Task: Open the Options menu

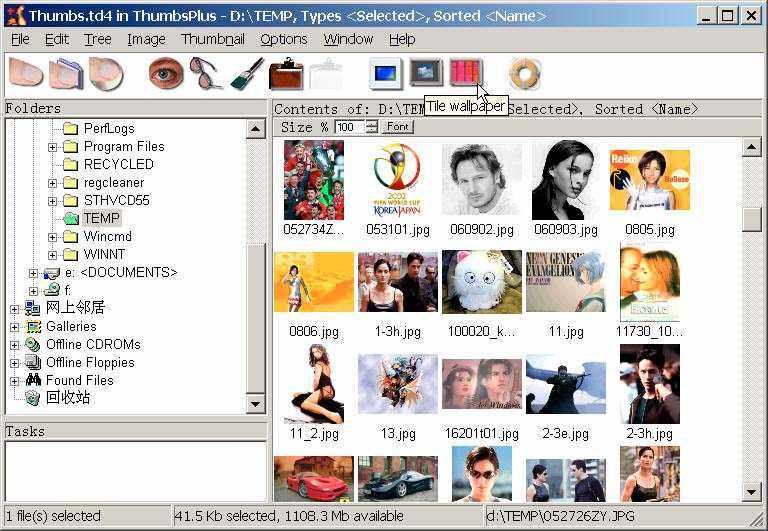Action: pos(283,39)
